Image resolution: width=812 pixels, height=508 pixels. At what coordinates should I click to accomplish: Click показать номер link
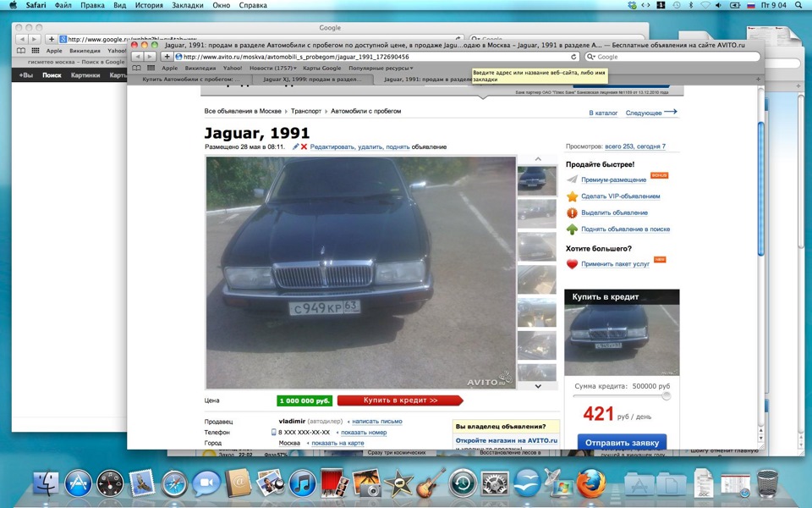[364, 433]
